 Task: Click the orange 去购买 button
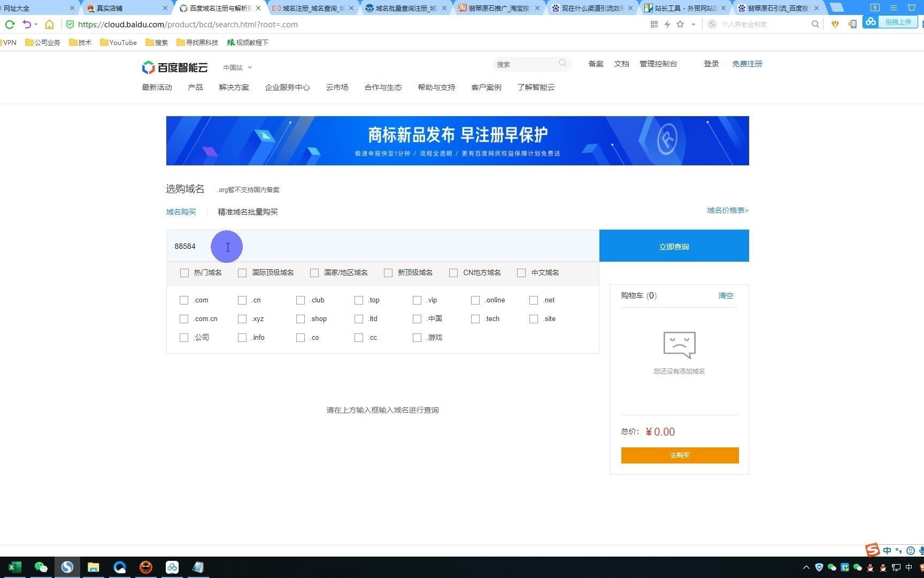pyautogui.click(x=680, y=455)
